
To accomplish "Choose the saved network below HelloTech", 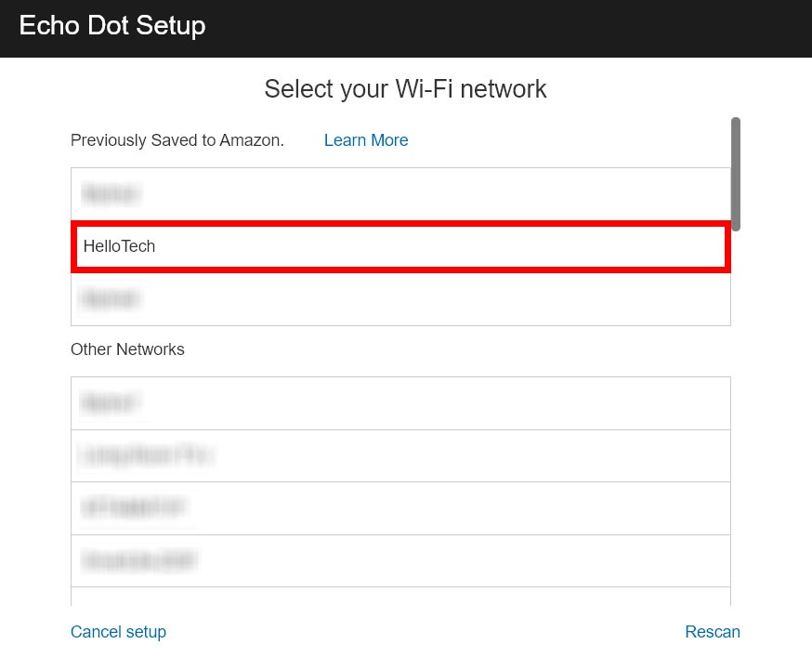I will 399,298.
